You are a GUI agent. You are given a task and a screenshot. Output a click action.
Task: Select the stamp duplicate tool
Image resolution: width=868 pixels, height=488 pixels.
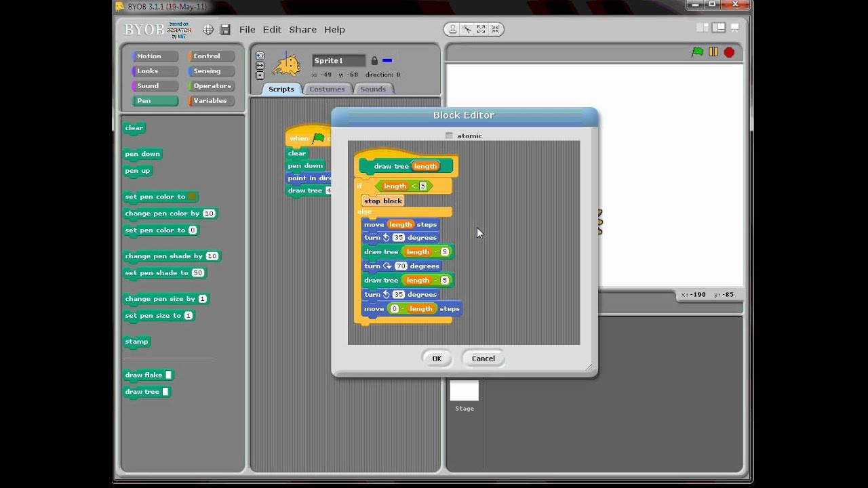(452, 29)
